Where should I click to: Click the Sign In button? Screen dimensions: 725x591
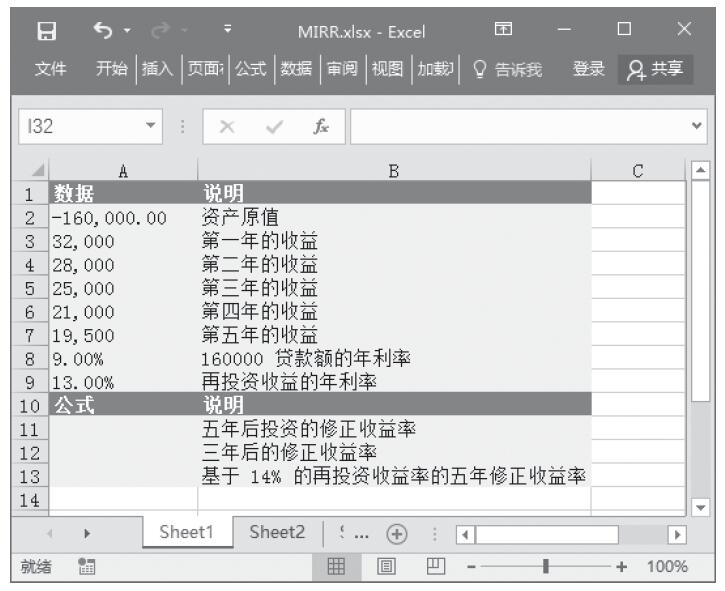pos(588,69)
